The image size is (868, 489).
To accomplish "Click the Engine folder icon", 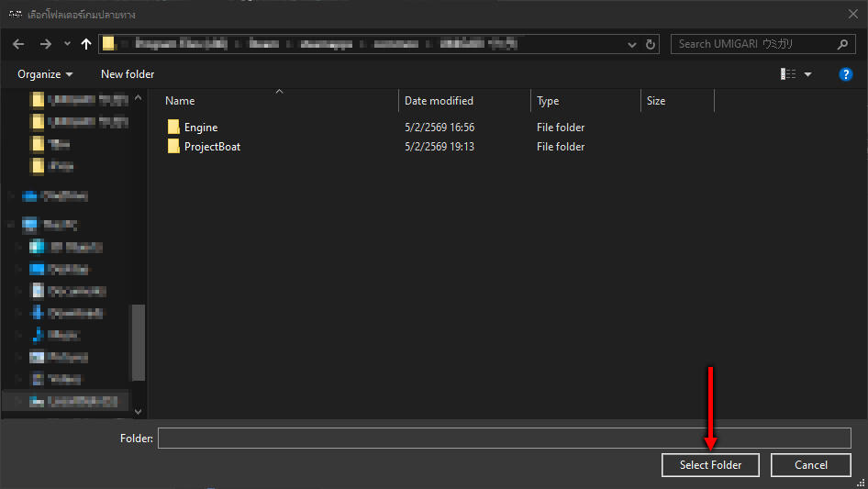I will 173,128.
